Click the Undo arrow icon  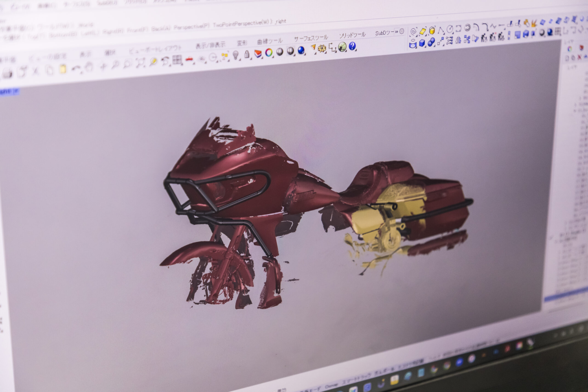(x=76, y=68)
